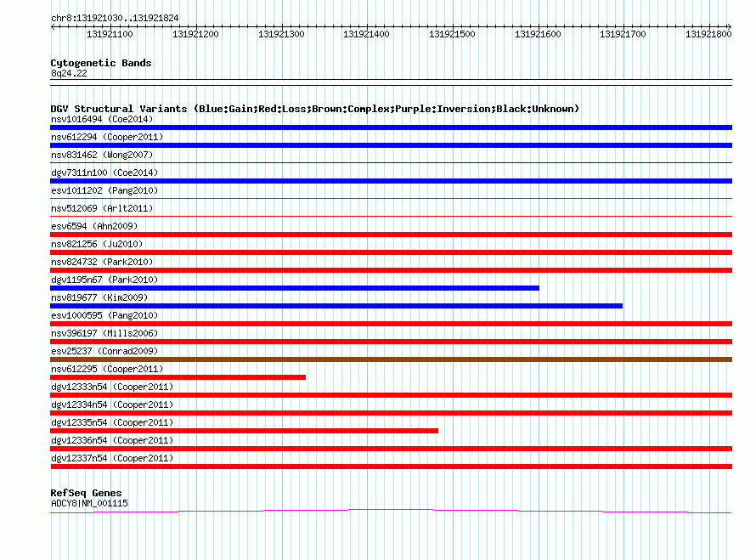Select the blue bar under nsv819677
The image size is (756, 560).
click(336, 306)
